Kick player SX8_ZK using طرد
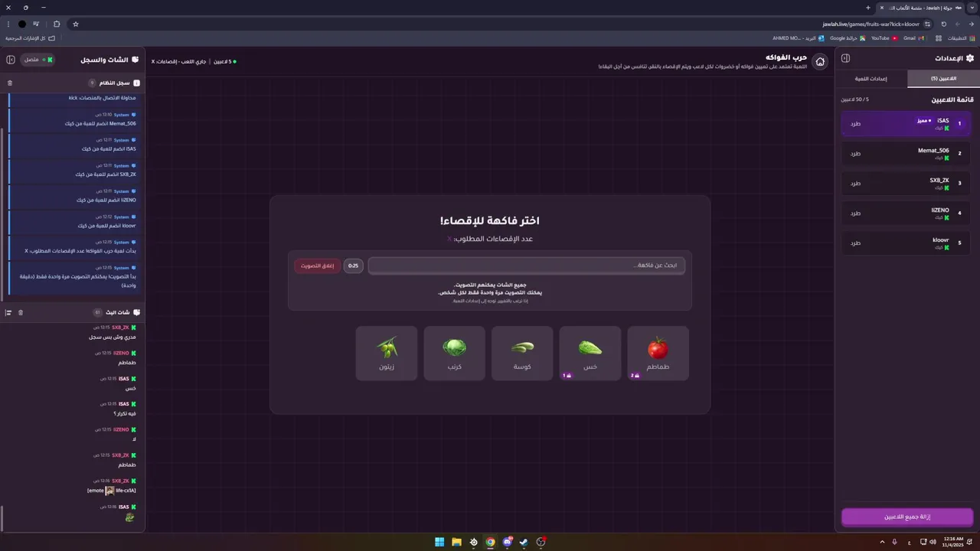 click(856, 184)
